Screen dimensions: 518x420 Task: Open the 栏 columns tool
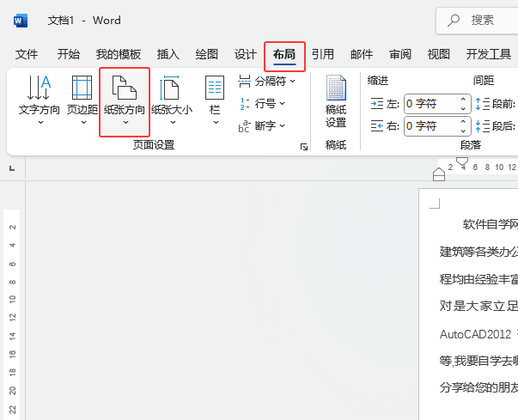[215, 100]
